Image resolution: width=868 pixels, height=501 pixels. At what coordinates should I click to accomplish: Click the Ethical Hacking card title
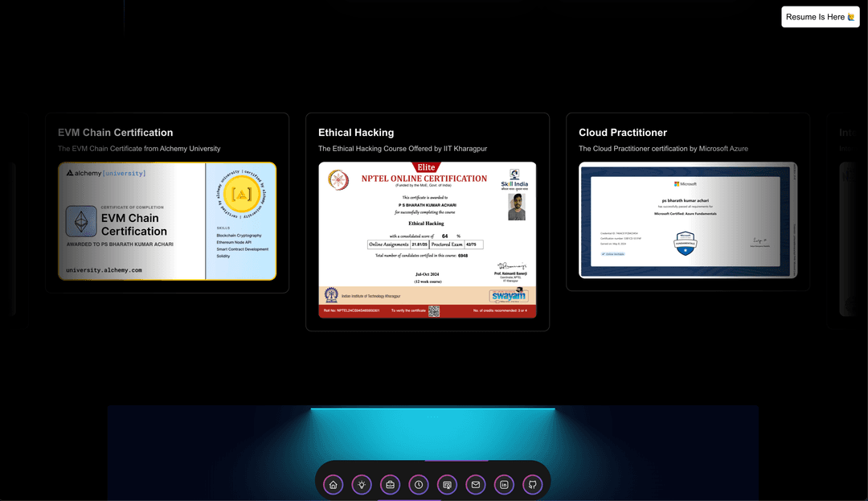tap(356, 133)
